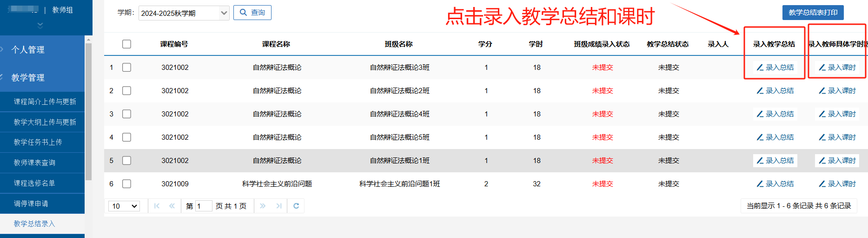The height and width of the screenshot is (238, 868).
Task: Open 教师课表查询 menu item
Action: point(42,163)
